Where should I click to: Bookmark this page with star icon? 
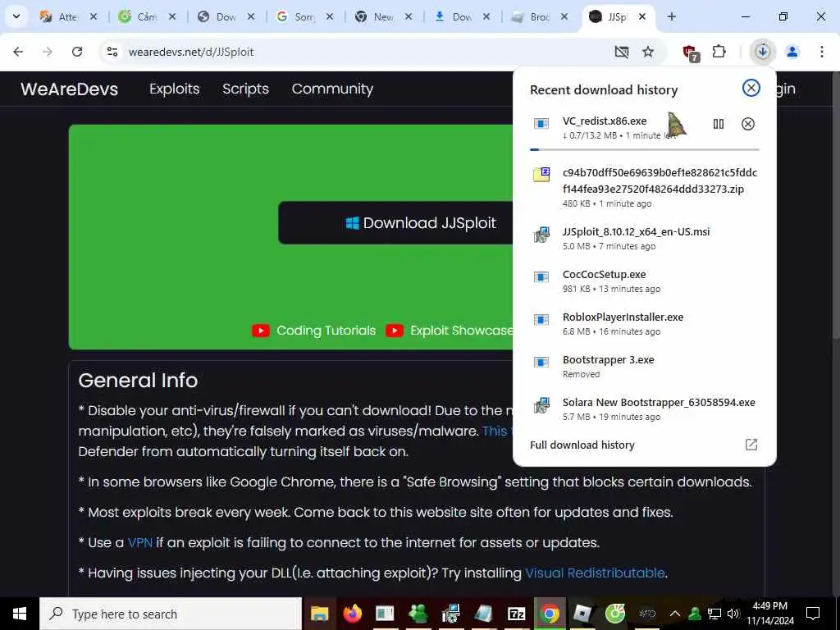[648, 52]
